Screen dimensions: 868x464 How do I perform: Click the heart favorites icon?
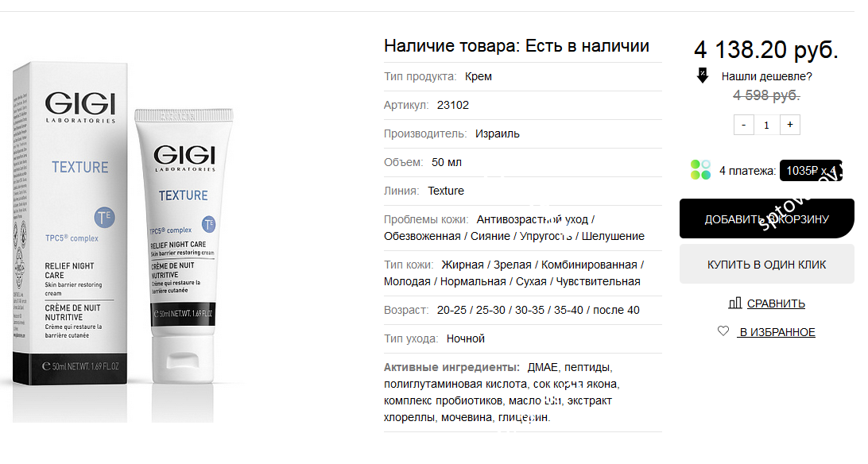click(723, 331)
